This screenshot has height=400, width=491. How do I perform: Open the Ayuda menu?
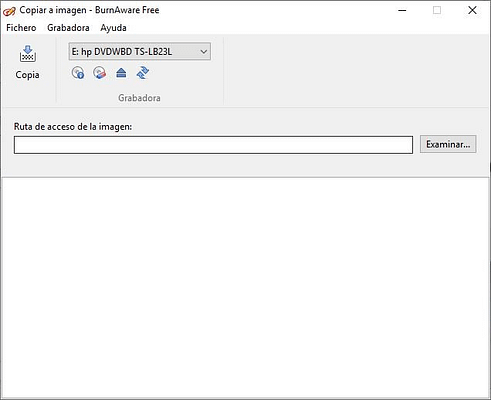(x=113, y=28)
